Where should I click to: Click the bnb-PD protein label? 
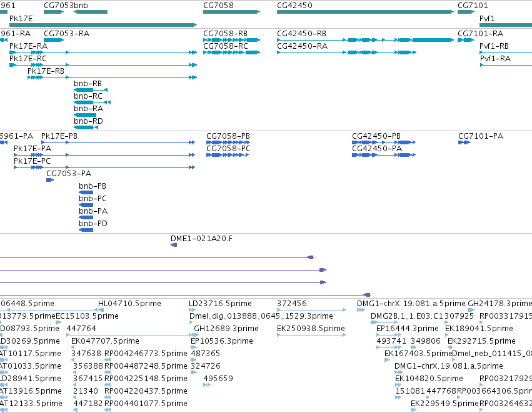pos(93,224)
